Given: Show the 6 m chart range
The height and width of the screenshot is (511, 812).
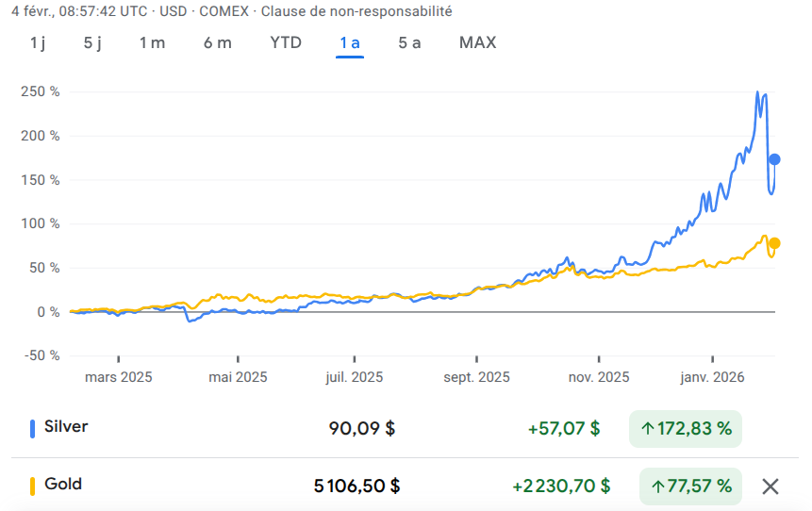Looking at the screenshot, I should [217, 42].
